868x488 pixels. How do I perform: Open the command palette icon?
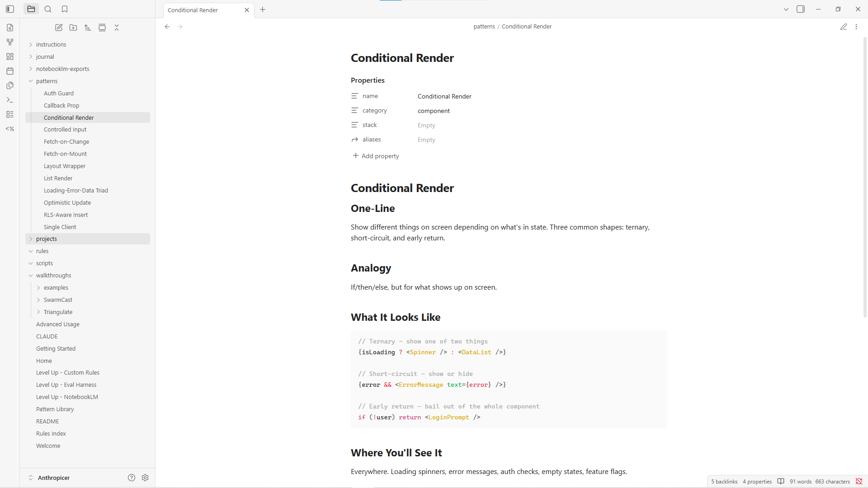coord(10,100)
